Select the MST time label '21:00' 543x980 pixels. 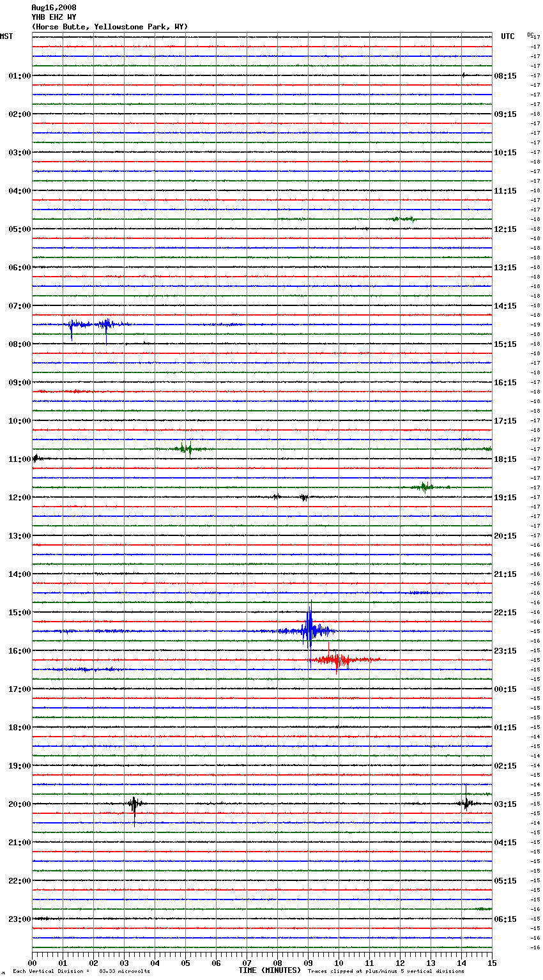coord(20,843)
